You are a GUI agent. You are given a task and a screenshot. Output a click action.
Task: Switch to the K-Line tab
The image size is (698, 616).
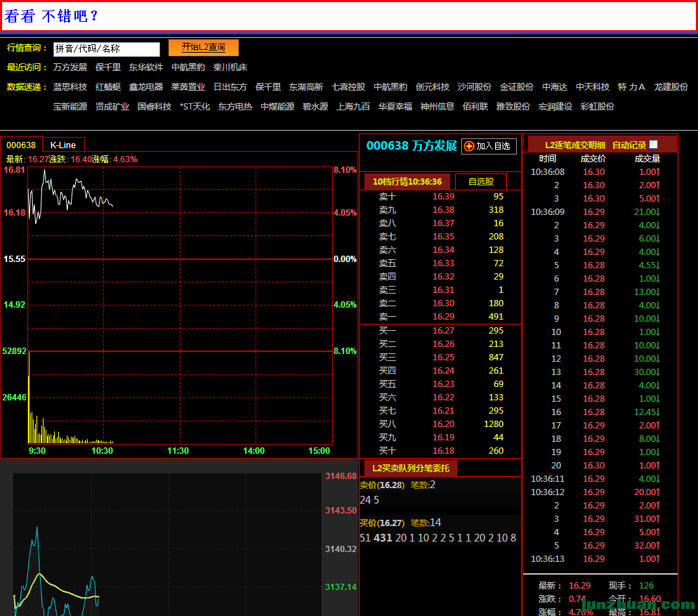click(63, 145)
